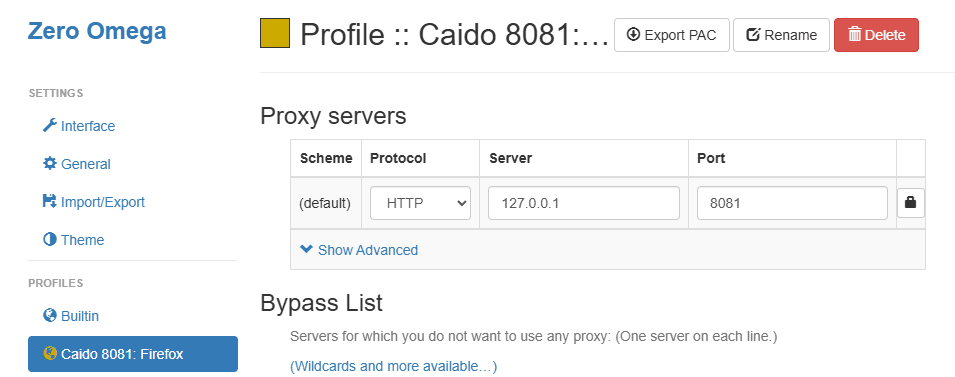Change the yellow profile color swatch
The image size is (955, 377).
(x=275, y=33)
